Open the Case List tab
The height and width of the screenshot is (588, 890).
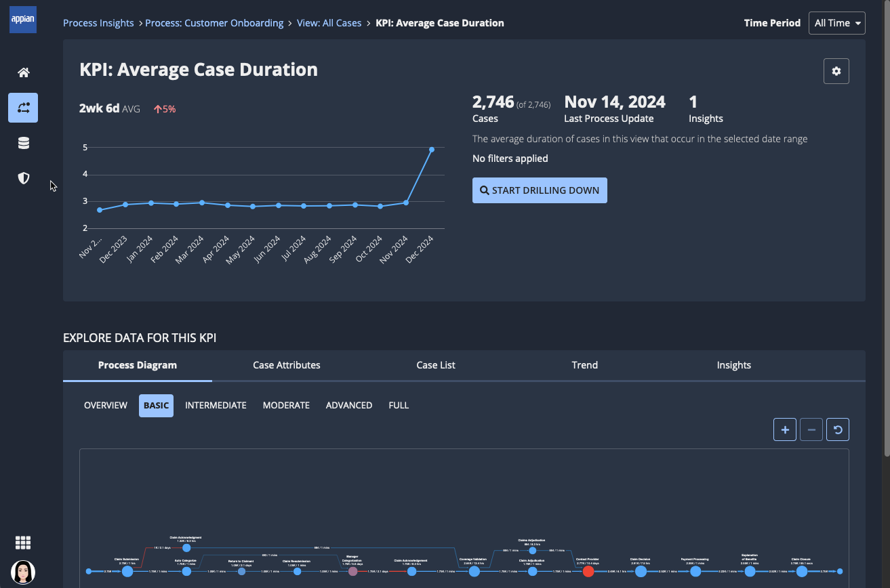[x=436, y=365]
